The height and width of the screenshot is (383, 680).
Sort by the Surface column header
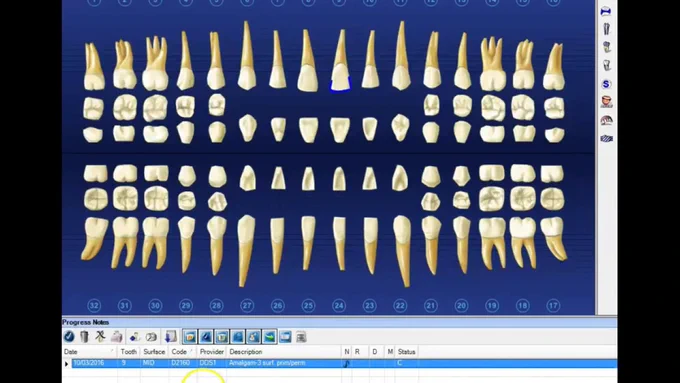click(x=154, y=352)
